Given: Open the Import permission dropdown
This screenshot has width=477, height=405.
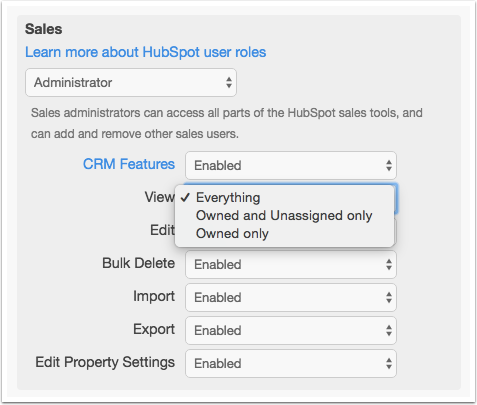Looking at the screenshot, I should coord(291,298).
